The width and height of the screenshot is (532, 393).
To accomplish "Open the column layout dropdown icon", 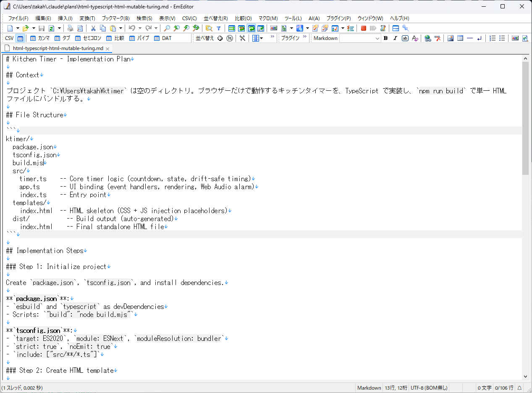I will pyautogui.click(x=258, y=38).
